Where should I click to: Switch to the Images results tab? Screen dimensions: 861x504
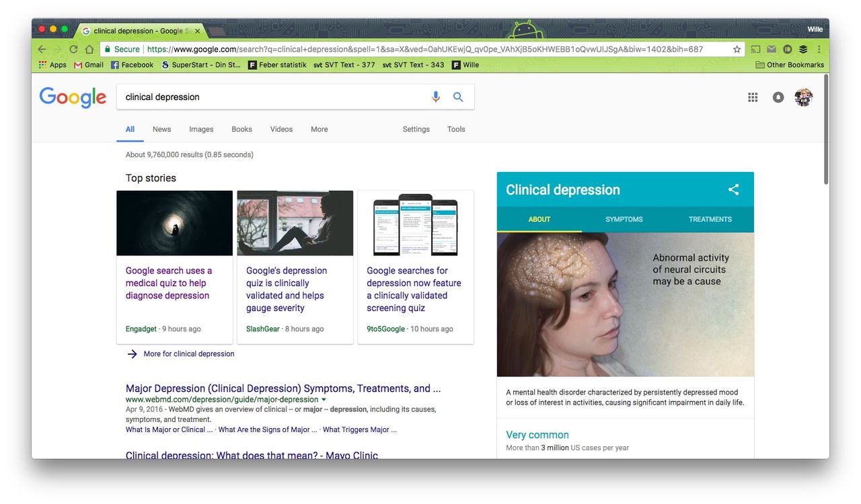point(201,129)
